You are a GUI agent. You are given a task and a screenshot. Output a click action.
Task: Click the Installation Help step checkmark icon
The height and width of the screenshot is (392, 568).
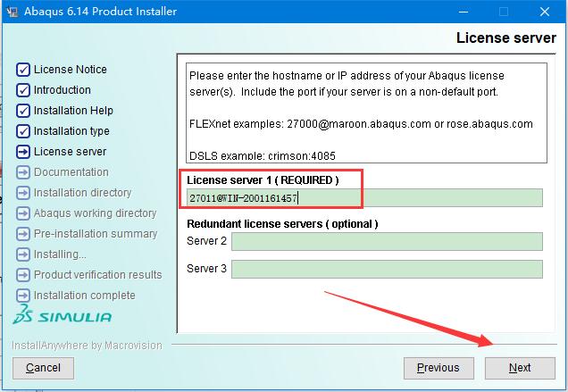tap(23, 111)
